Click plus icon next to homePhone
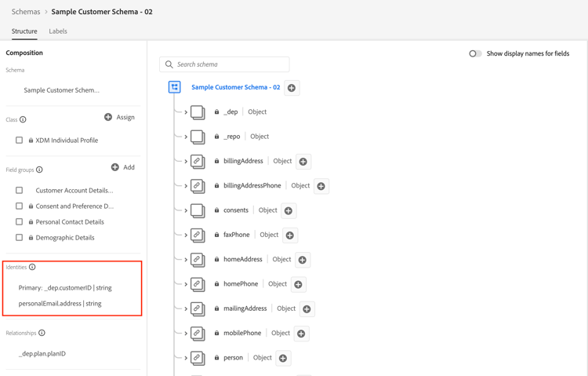Image resolution: width=588 pixels, height=376 pixels. 298,284
